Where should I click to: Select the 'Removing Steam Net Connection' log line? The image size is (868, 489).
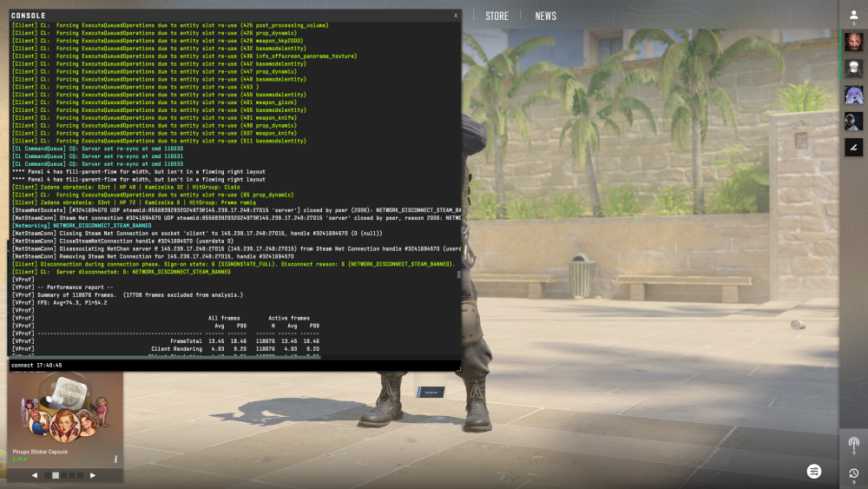[154, 256]
